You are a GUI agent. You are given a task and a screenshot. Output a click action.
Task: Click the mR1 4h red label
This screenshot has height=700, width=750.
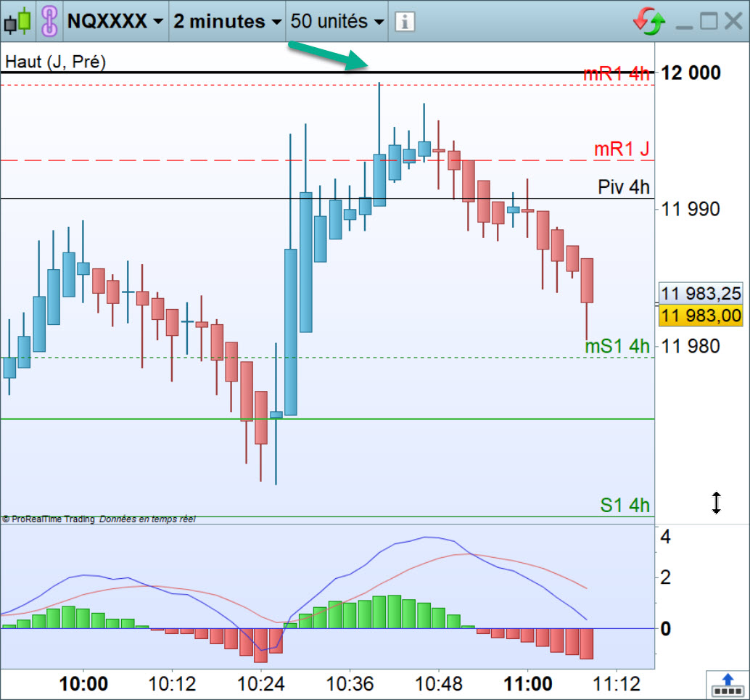point(617,74)
